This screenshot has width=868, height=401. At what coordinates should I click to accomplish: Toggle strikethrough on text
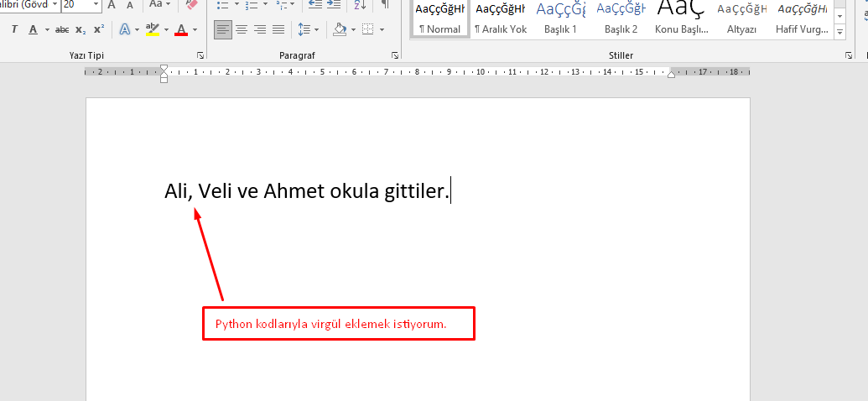tap(61, 29)
